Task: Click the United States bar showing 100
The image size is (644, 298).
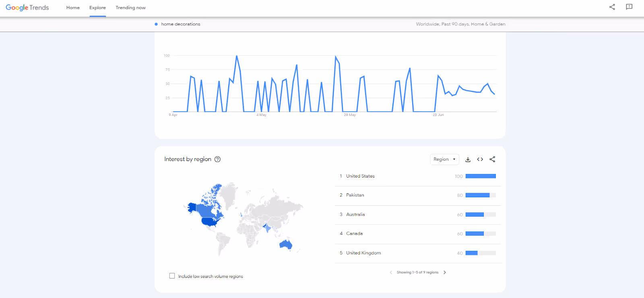Action: (481, 176)
